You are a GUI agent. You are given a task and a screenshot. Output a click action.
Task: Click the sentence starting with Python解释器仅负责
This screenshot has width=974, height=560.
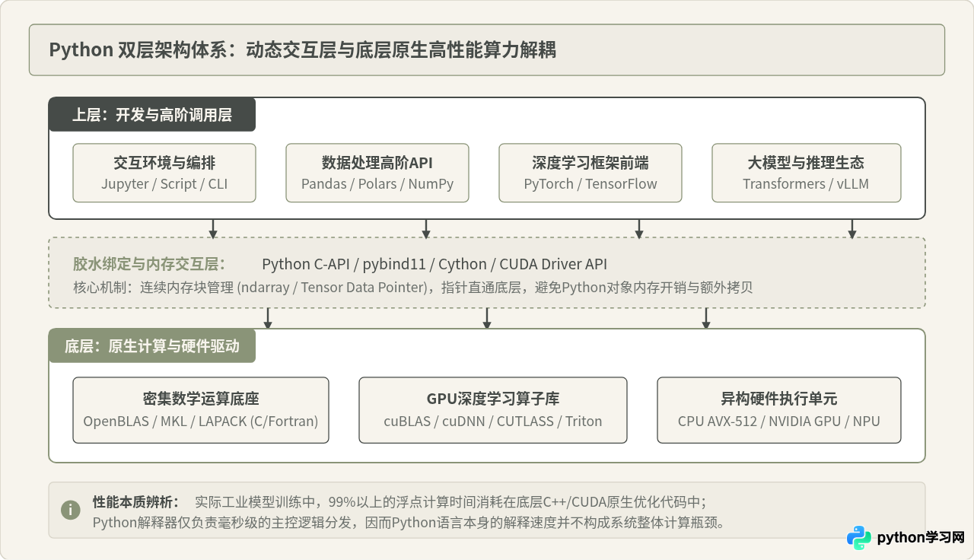click(409, 523)
